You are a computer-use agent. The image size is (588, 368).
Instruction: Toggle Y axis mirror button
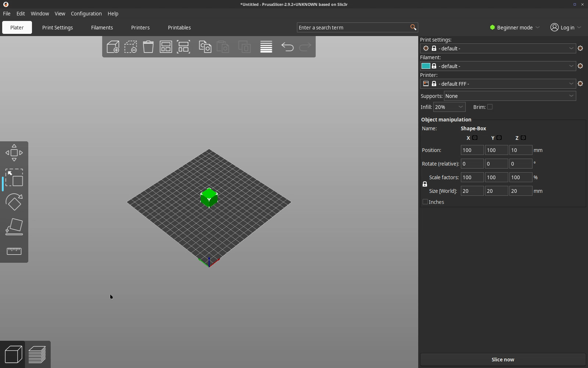tap(499, 138)
